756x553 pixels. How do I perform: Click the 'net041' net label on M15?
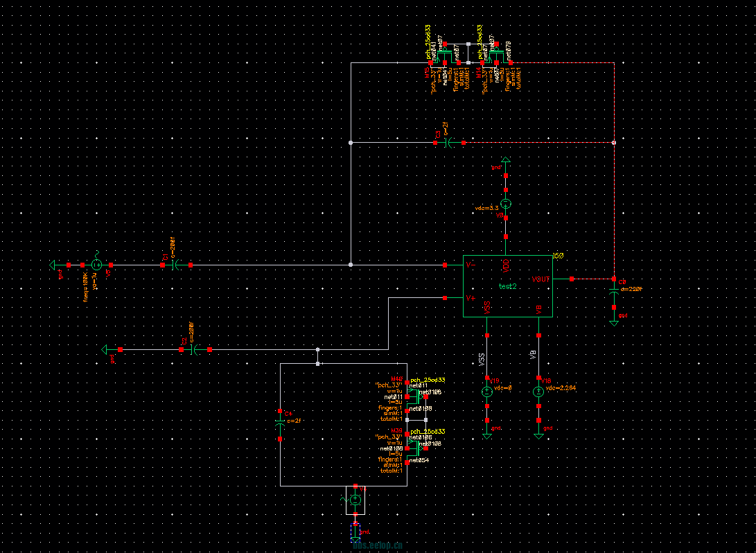(x=432, y=50)
